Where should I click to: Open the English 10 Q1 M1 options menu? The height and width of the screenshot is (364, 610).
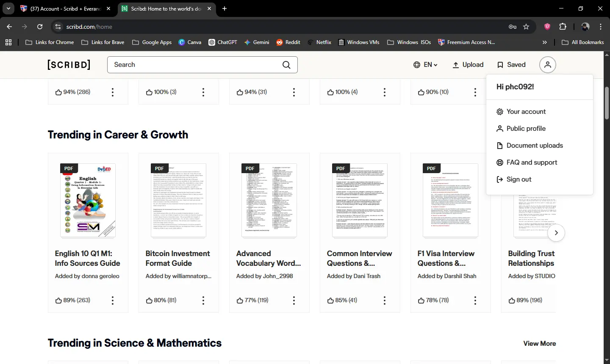[x=113, y=301]
